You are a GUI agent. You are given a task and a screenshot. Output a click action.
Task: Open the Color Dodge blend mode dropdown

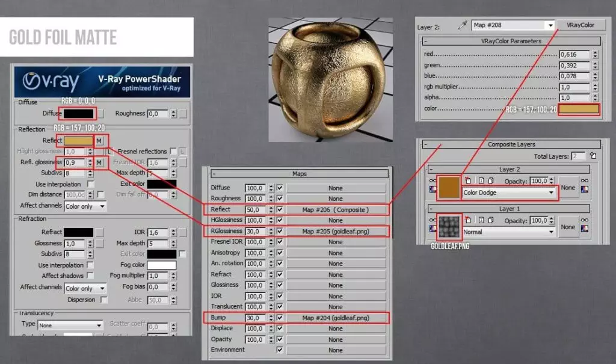[508, 193]
